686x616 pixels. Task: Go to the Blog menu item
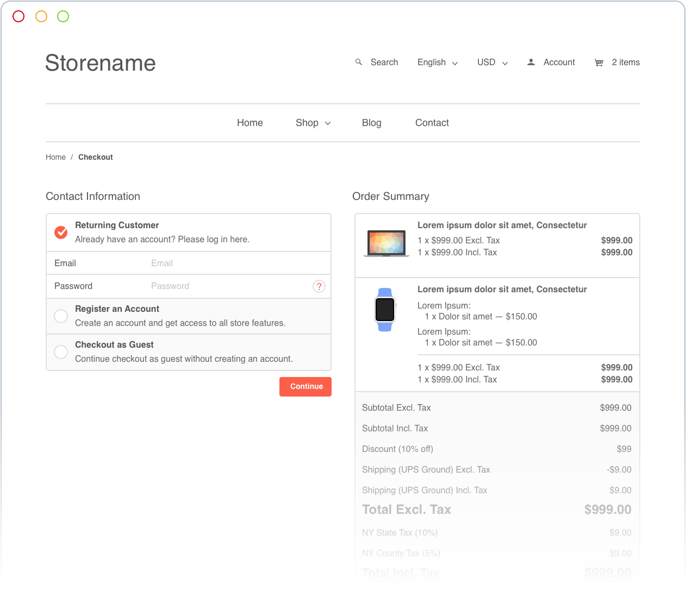coord(371,123)
